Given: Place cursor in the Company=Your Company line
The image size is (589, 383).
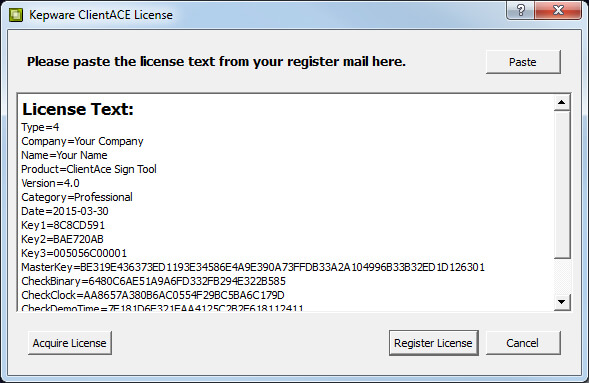Looking at the screenshot, I should [x=82, y=142].
